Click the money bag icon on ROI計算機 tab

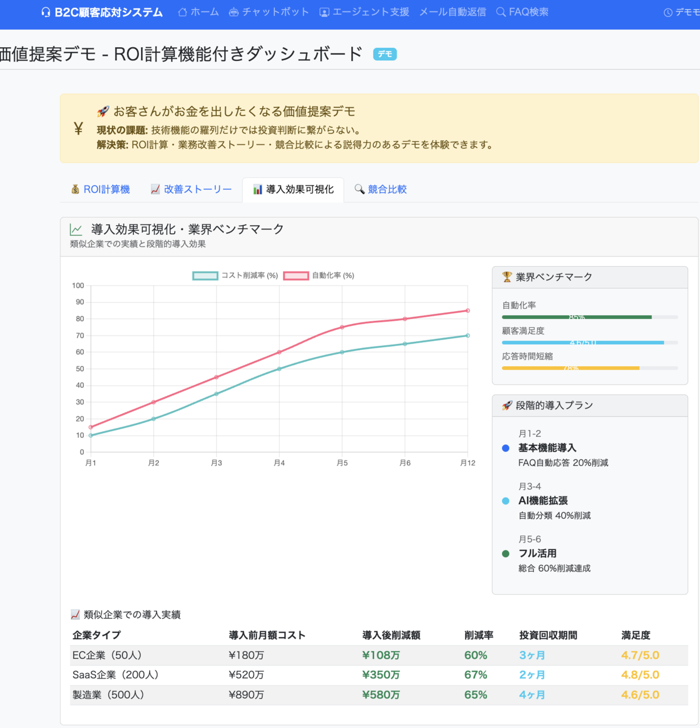tap(75, 189)
